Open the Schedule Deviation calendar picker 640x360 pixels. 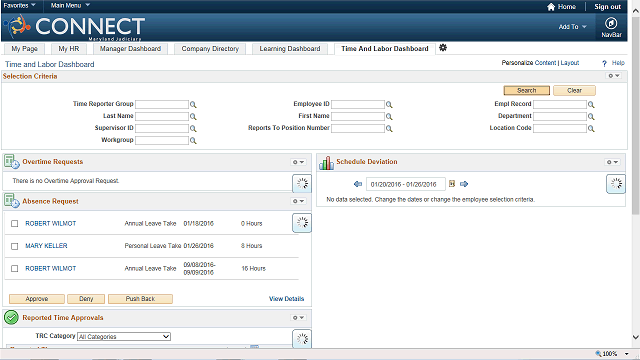tap(452, 184)
